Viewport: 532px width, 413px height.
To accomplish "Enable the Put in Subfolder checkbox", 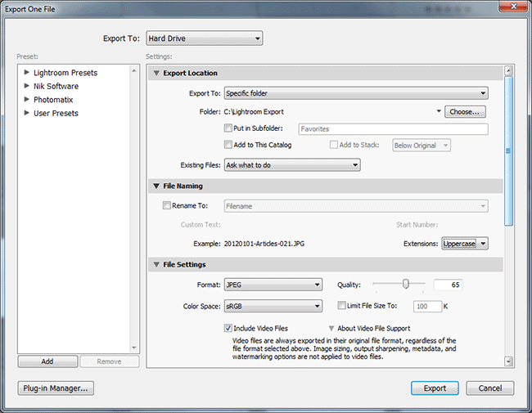I will click(228, 128).
